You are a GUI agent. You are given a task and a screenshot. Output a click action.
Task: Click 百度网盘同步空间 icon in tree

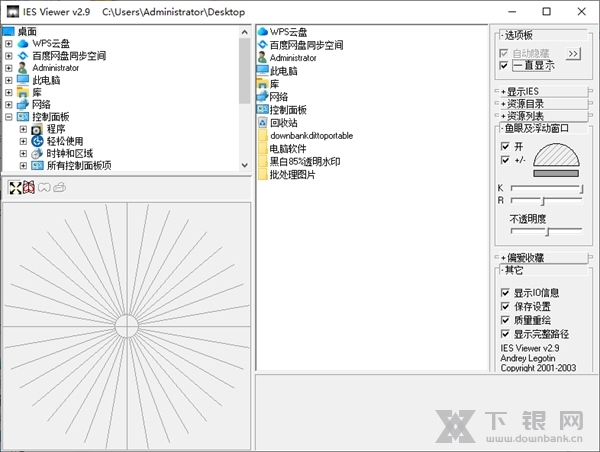23,56
